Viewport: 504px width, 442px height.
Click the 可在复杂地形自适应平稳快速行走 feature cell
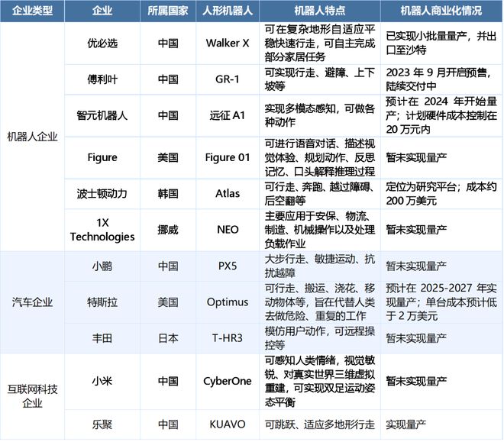click(x=320, y=44)
